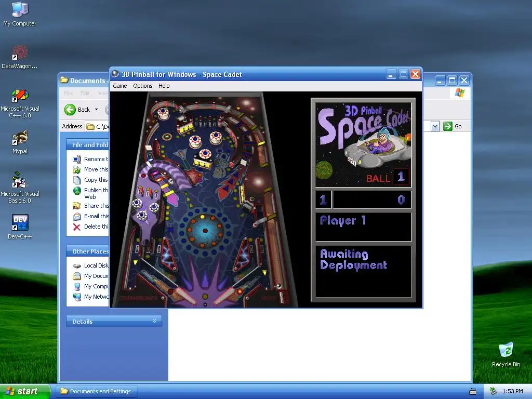Click the Move this task link
The width and height of the screenshot is (532, 399).
(96, 169)
